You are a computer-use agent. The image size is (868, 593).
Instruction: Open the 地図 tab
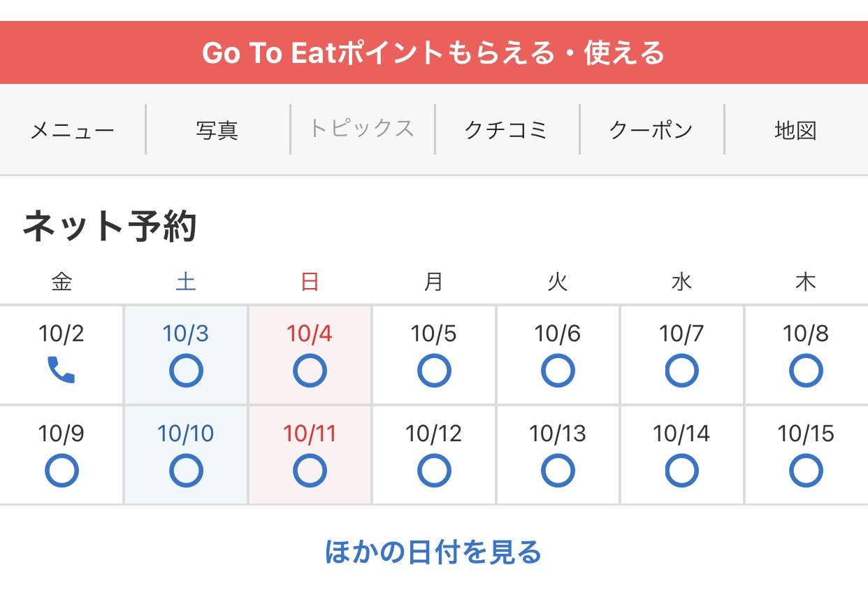795,130
